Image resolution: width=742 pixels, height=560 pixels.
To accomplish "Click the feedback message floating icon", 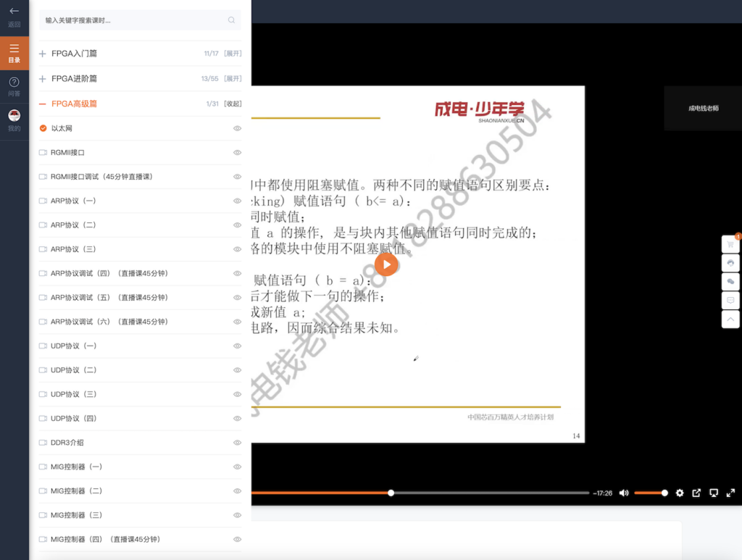I will click(x=730, y=300).
